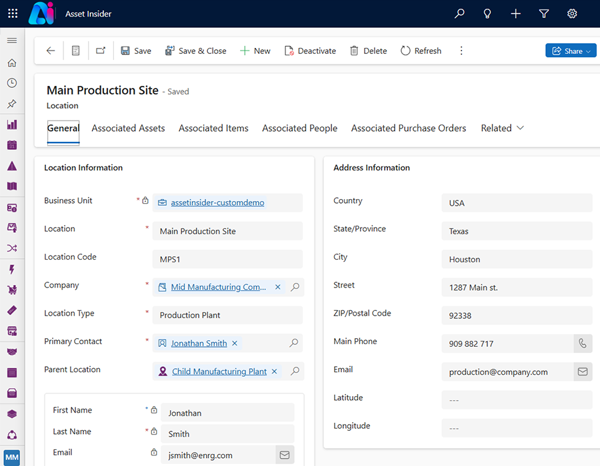Remove Parent Location value

click(x=274, y=371)
